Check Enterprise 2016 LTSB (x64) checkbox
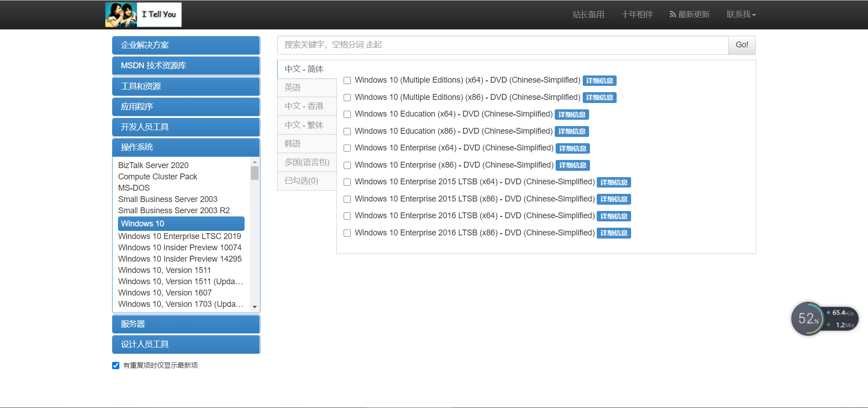The image size is (868, 408). (347, 216)
